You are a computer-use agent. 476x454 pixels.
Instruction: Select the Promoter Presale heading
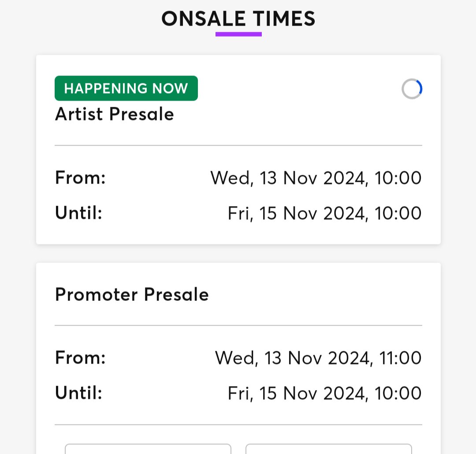click(x=132, y=294)
